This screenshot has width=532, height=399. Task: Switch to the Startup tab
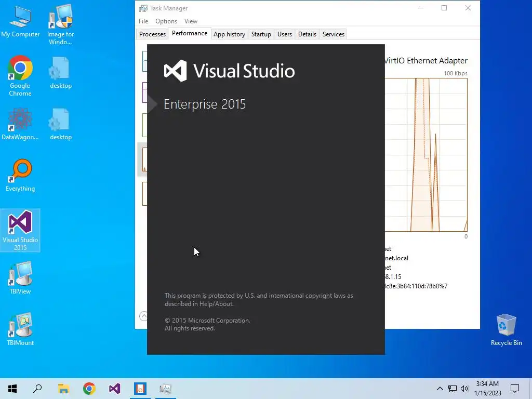[x=261, y=34]
